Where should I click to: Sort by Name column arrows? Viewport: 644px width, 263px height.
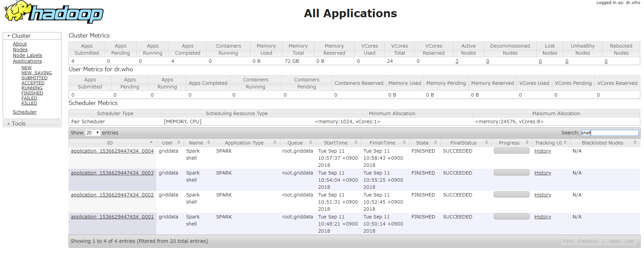[x=209, y=142]
